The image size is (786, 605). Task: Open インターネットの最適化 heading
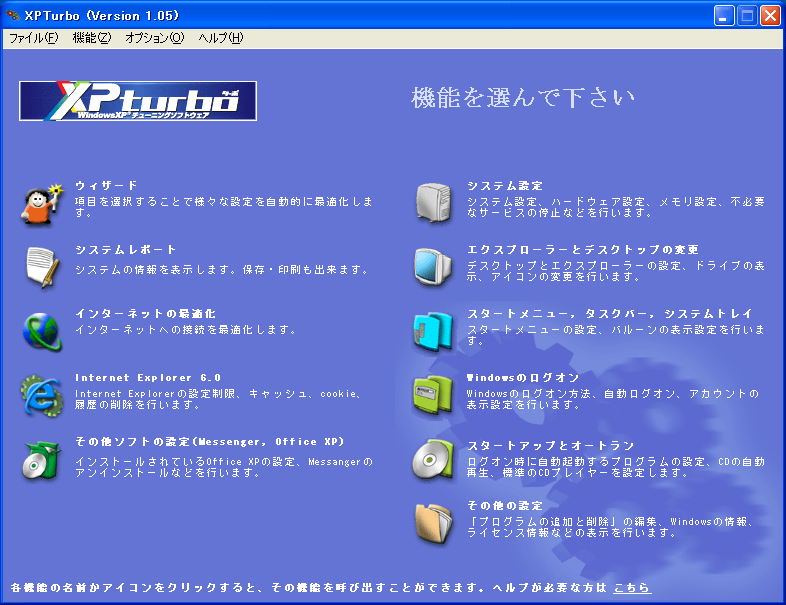pyautogui.click(x=145, y=314)
